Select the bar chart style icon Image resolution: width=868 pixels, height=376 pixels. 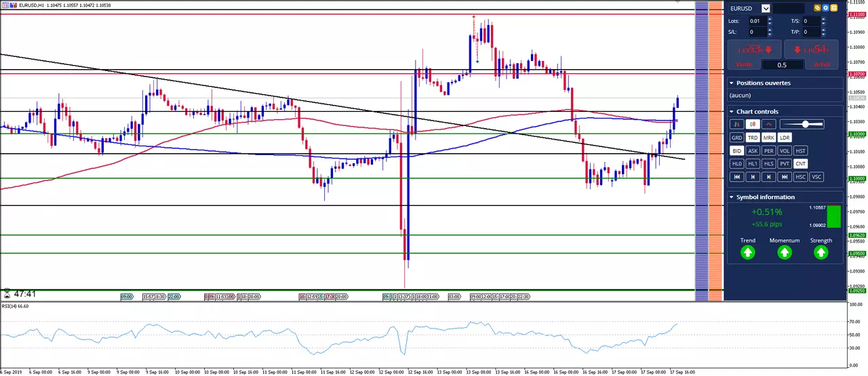737,124
